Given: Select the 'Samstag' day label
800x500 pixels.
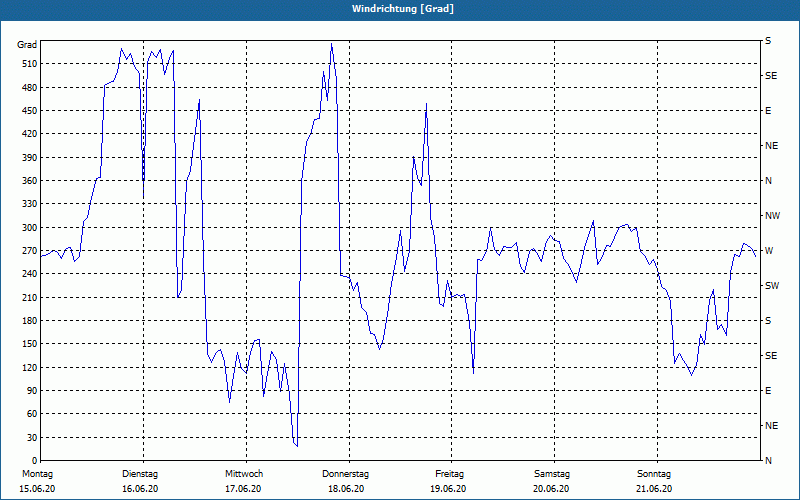Looking at the screenshot, I should click(x=552, y=474).
